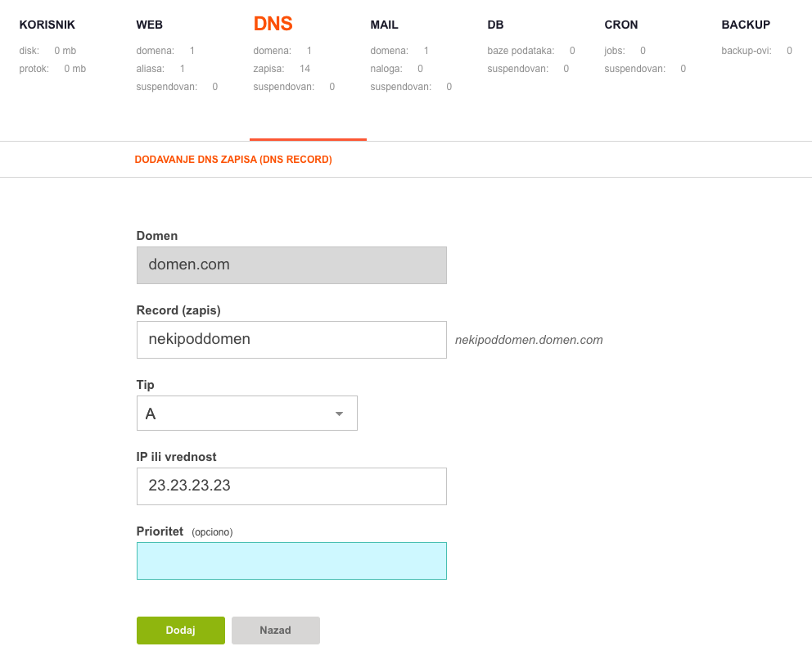This screenshot has height=669, width=812.
Task: Open the Tip select box showing A
Action: tap(247, 413)
